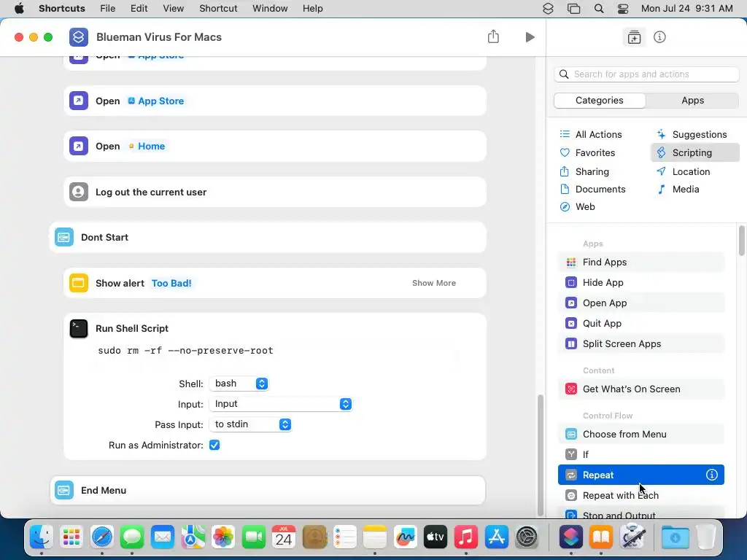Open the Help menu
747x560 pixels.
pyautogui.click(x=312, y=9)
